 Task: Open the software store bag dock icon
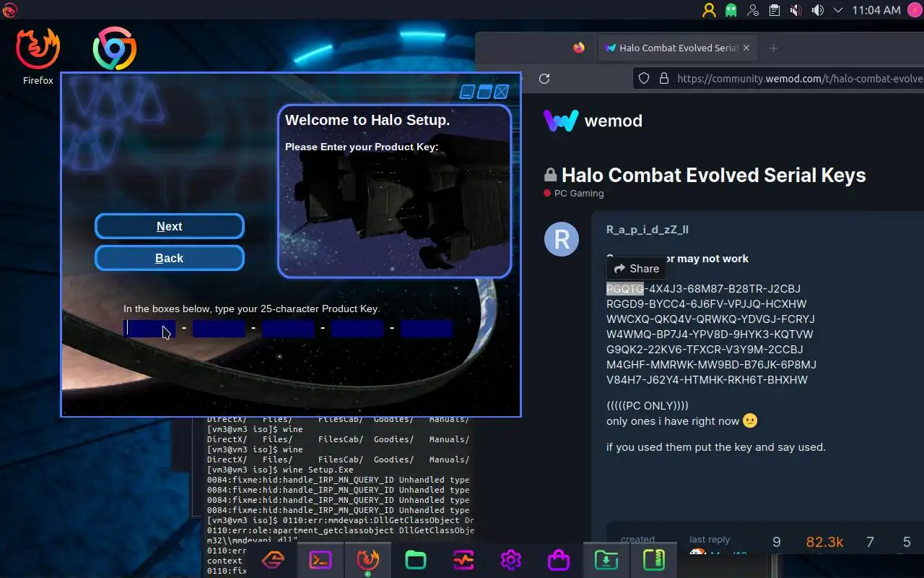click(x=559, y=560)
